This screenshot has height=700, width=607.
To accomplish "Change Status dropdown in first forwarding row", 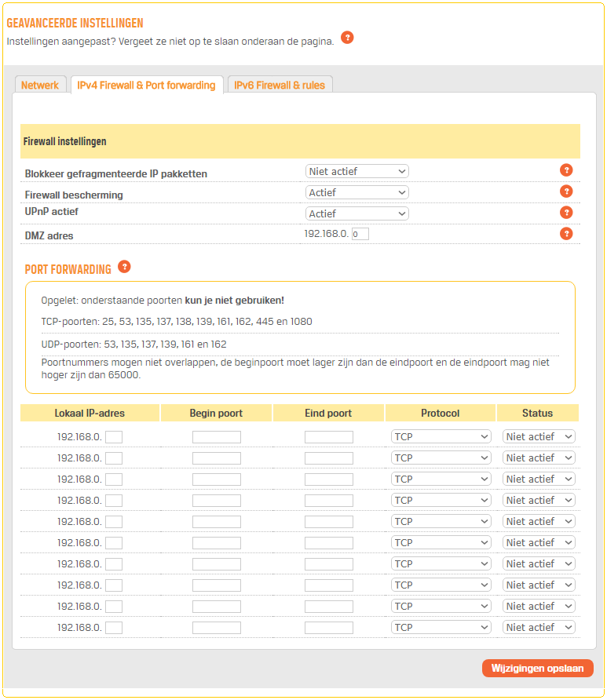I will [x=539, y=437].
